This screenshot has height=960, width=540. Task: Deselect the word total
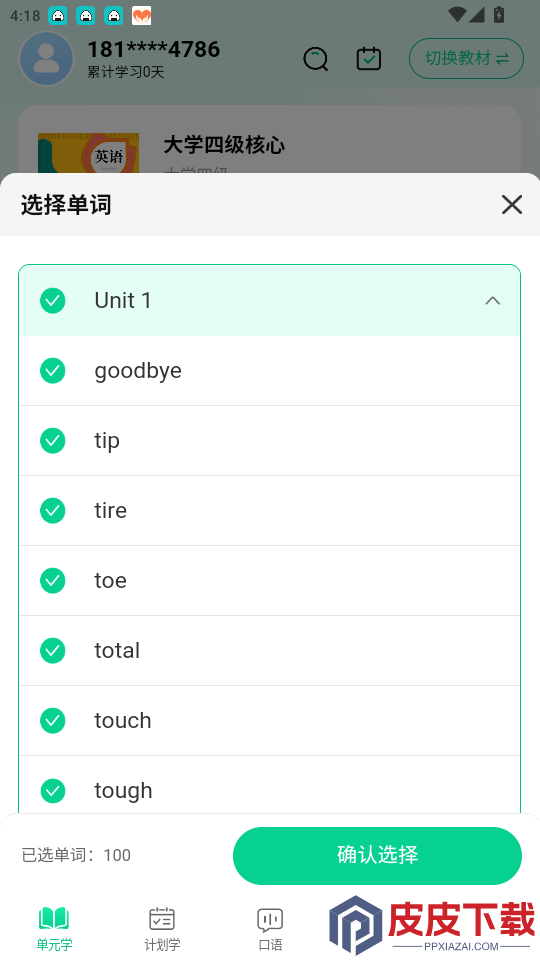click(x=53, y=650)
